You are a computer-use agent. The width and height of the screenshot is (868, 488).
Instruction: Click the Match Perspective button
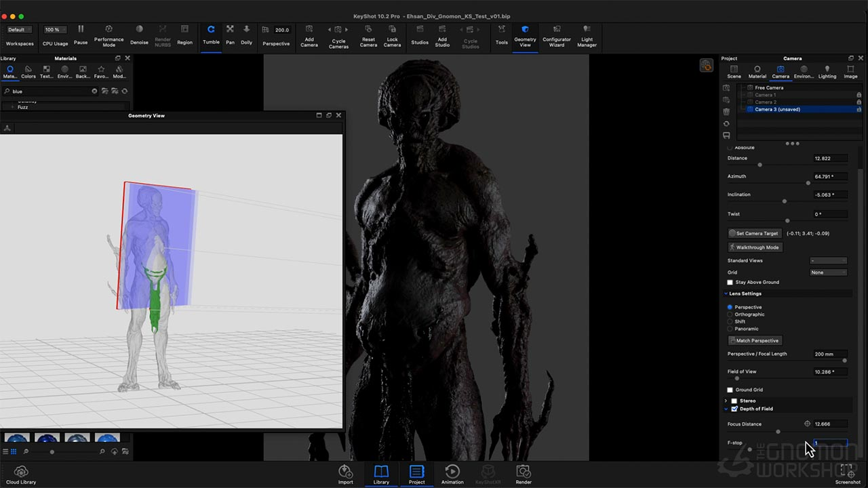[x=755, y=340]
